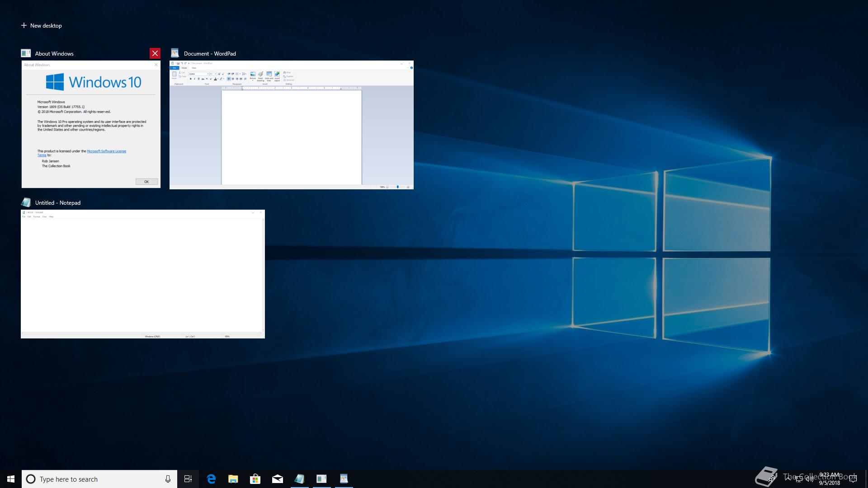Open Microsoft Edge from the taskbar
The image size is (868, 488).
click(211, 479)
